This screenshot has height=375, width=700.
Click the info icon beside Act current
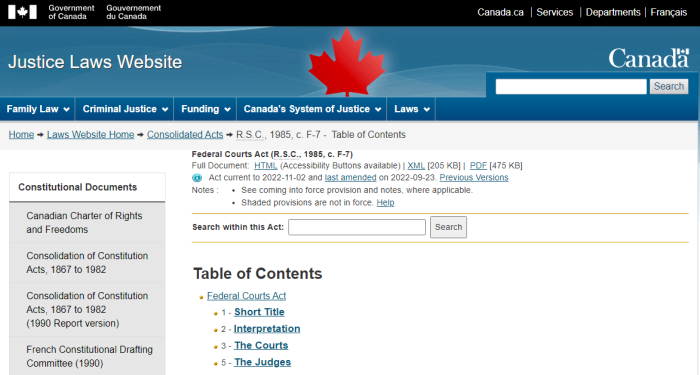tap(197, 178)
